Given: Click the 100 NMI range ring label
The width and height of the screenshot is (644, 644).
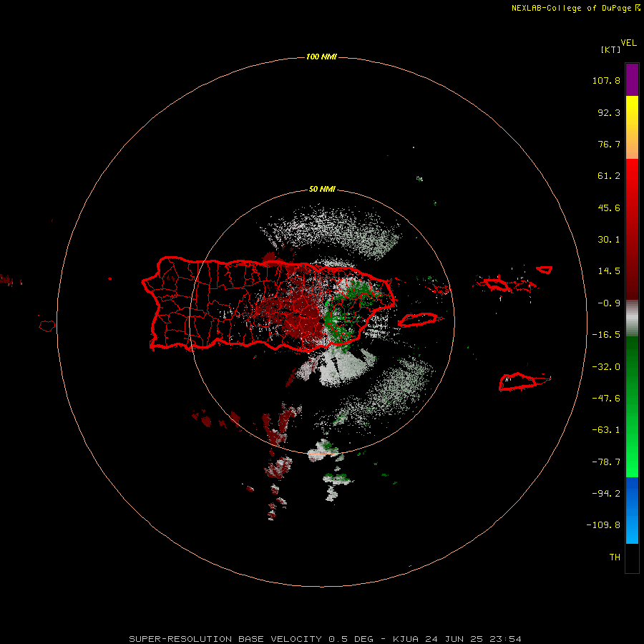Looking at the screenshot, I should coord(321,57).
